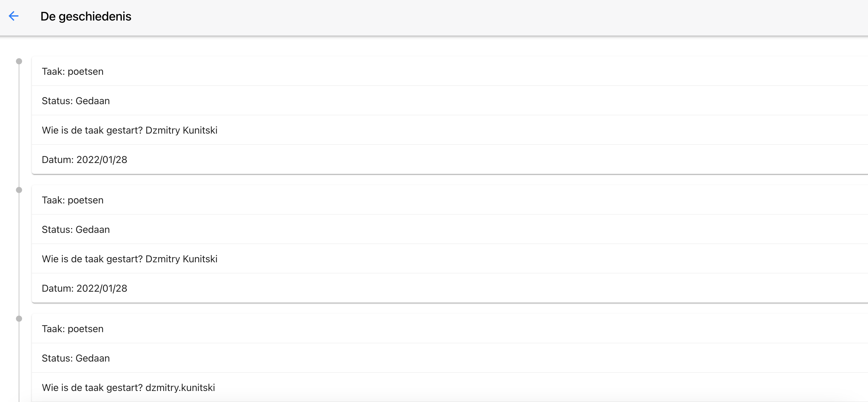Click 'Status: Gedaan' in the second entry

pyautogui.click(x=75, y=229)
